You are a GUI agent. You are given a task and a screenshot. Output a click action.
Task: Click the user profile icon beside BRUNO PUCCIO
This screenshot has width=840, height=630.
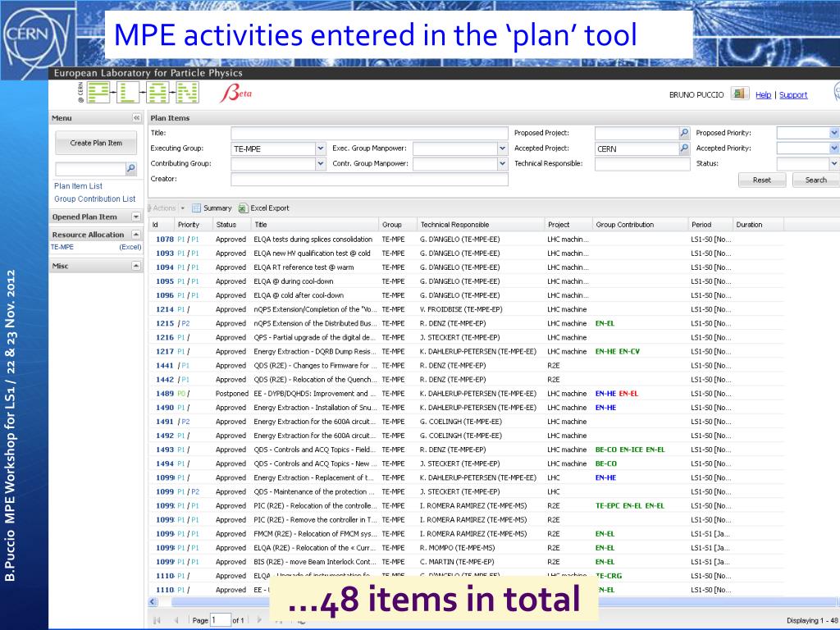(x=739, y=94)
